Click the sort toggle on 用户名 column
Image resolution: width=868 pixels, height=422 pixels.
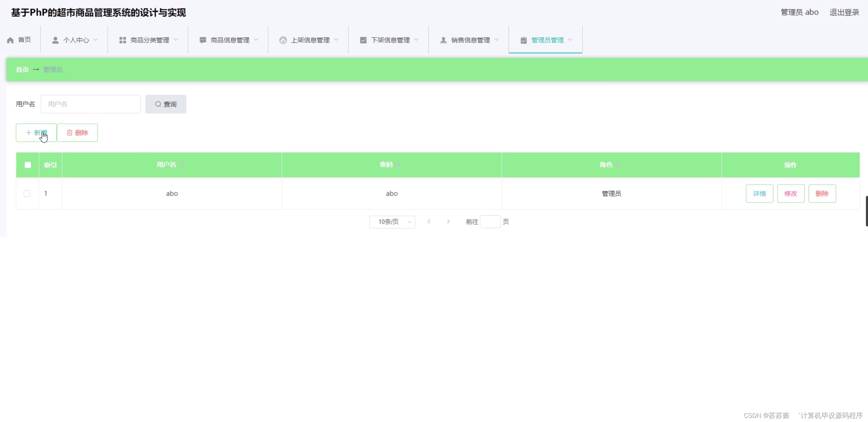pos(183,165)
